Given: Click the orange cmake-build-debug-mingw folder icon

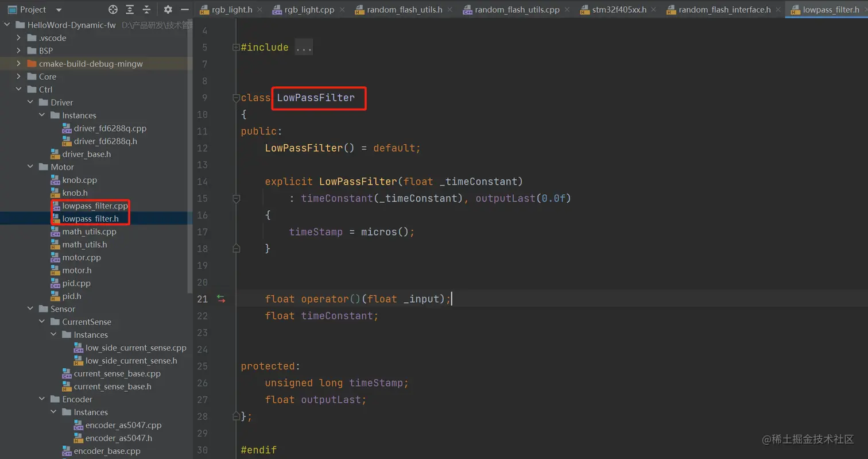Looking at the screenshot, I should 32,64.
